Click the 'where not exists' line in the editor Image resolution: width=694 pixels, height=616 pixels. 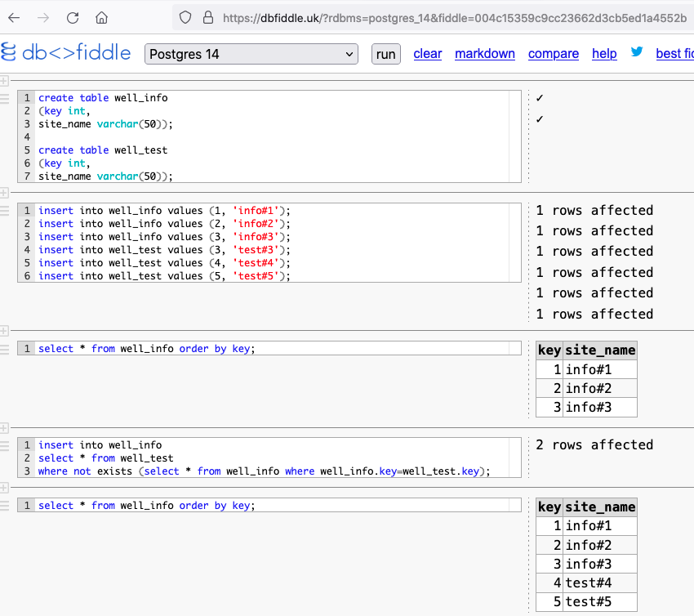click(x=264, y=471)
